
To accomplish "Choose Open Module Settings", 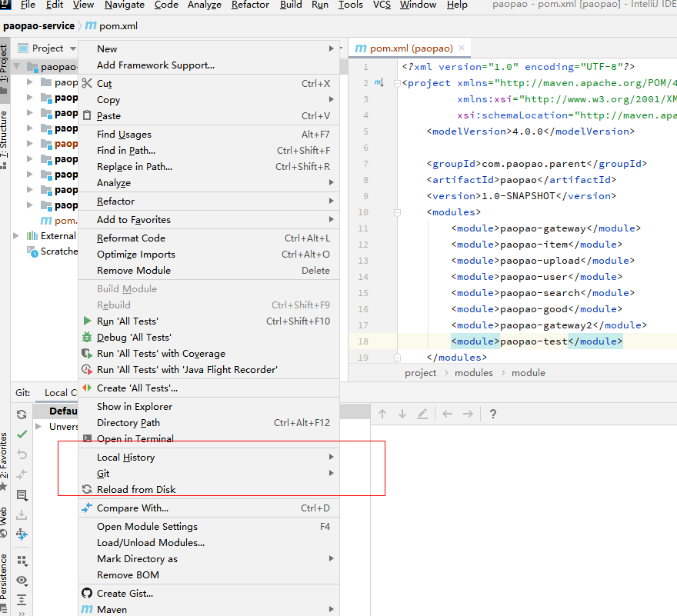I will point(209,526).
